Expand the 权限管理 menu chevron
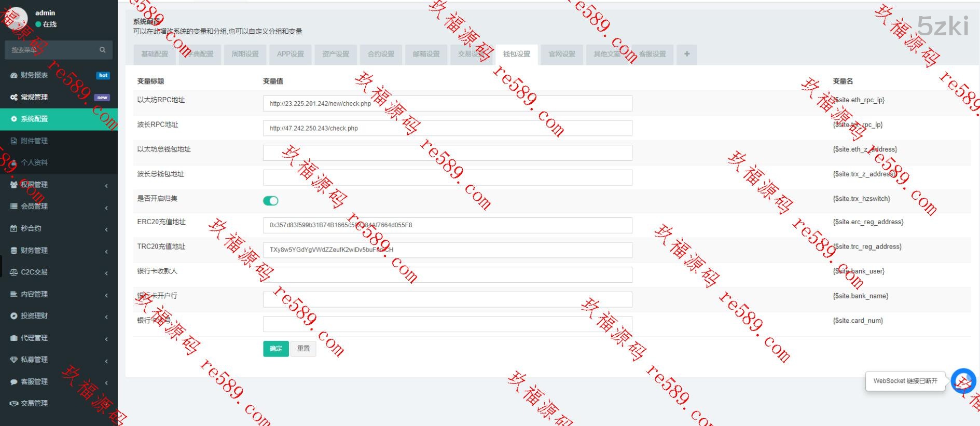This screenshot has width=980, height=426. [x=106, y=185]
